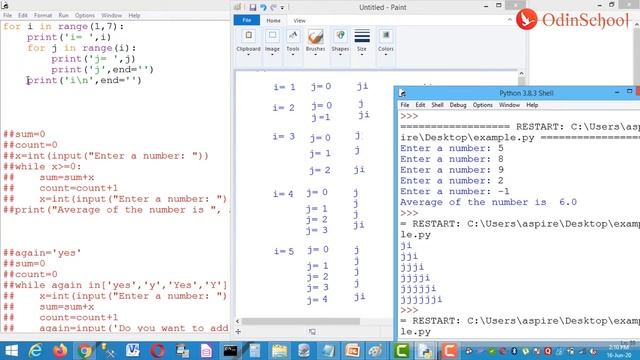Open the Window menu in Python Shell

coord(509,105)
